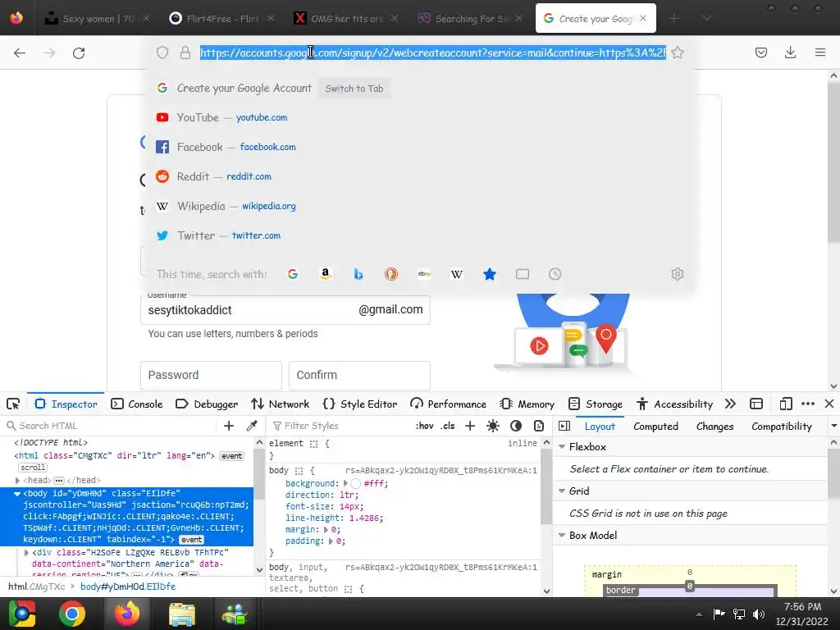The width and height of the screenshot is (840, 630).
Task: Click the forward navigation arrow
Action: 49,52
